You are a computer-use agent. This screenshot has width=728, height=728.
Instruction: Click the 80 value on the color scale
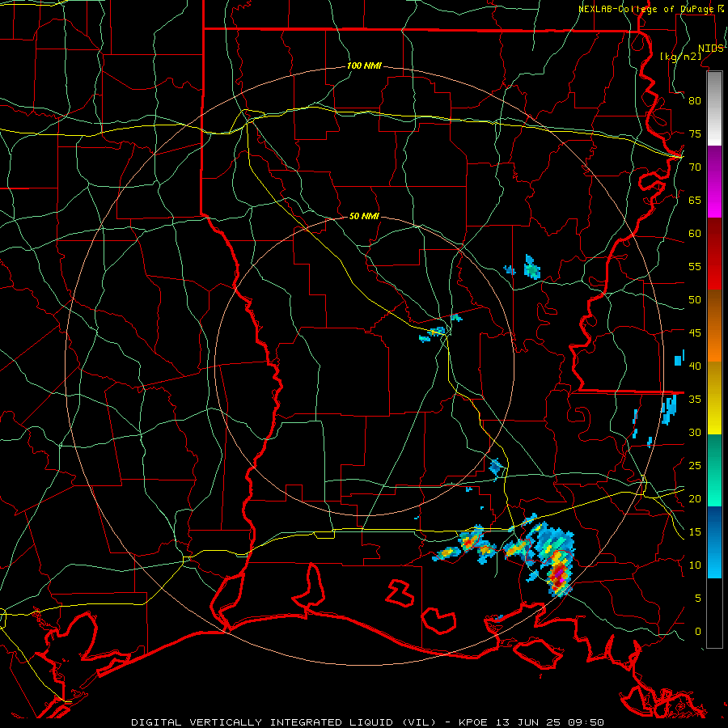[x=695, y=101]
